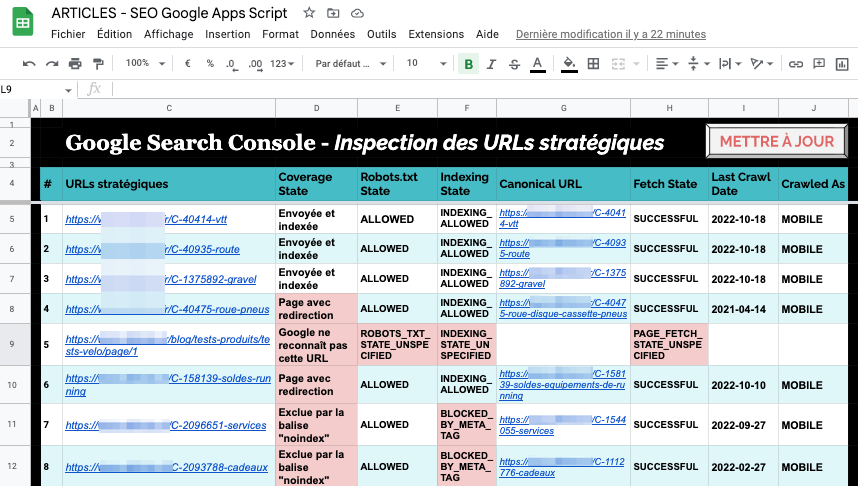Select the 2021-04-14 crawl date cell
Image resolution: width=858 pixels, height=486 pixels.
pyautogui.click(x=743, y=309)
